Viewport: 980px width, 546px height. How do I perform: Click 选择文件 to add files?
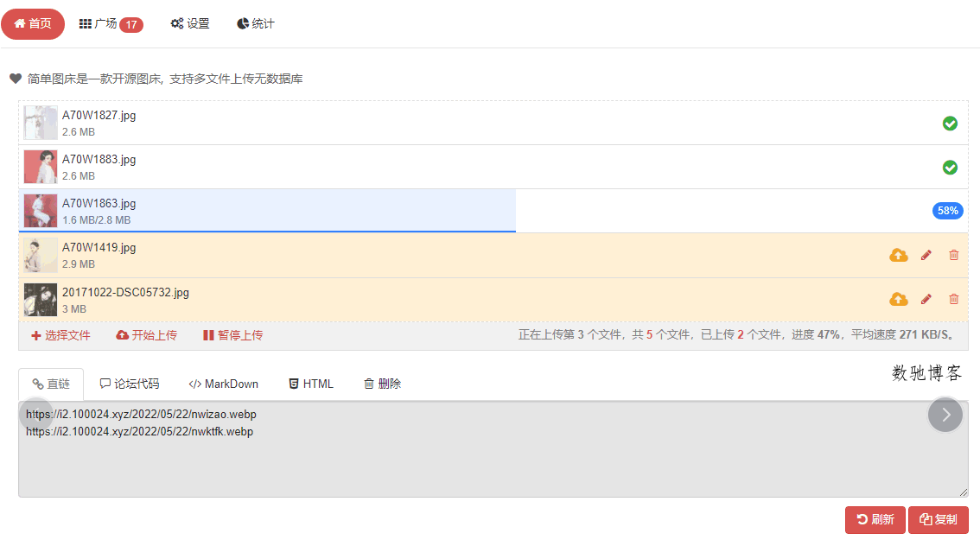[x=60, y=335]
